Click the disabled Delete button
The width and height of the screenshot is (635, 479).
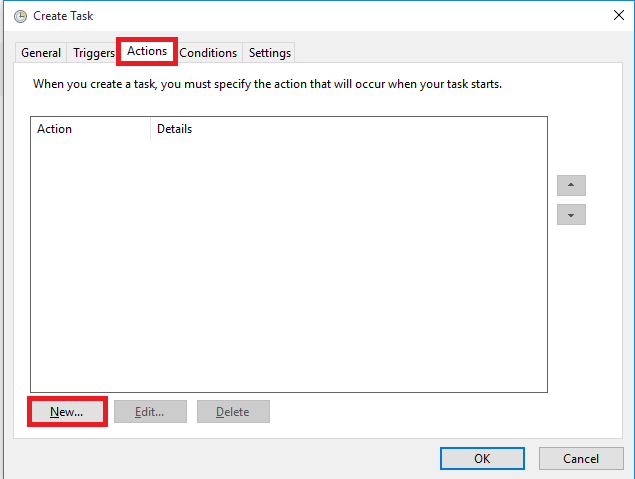point(233,411)
